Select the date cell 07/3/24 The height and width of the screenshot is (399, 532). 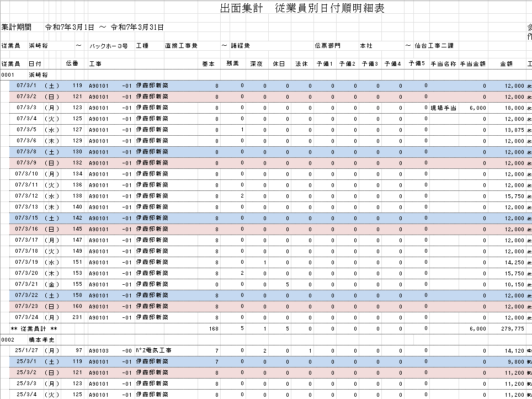tap(26, 317)
